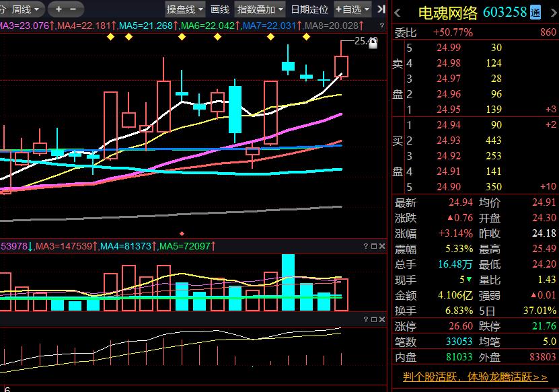
Task: Select the buy 1 price 24.94 in the bid rows
Action: [x=449, y=125]
